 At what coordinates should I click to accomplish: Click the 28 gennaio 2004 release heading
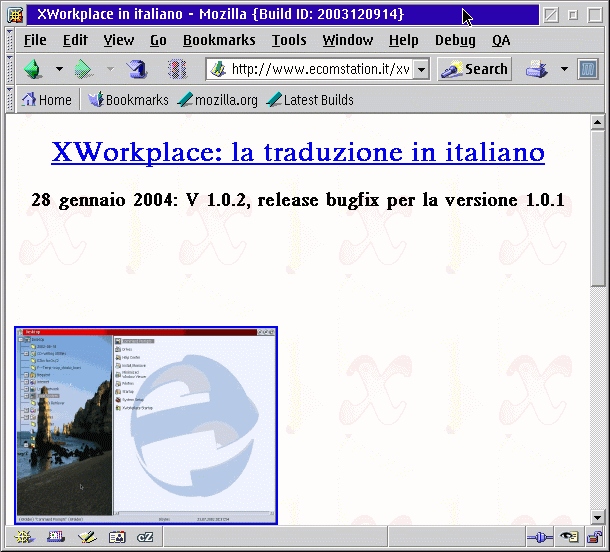tap(298, 200)
